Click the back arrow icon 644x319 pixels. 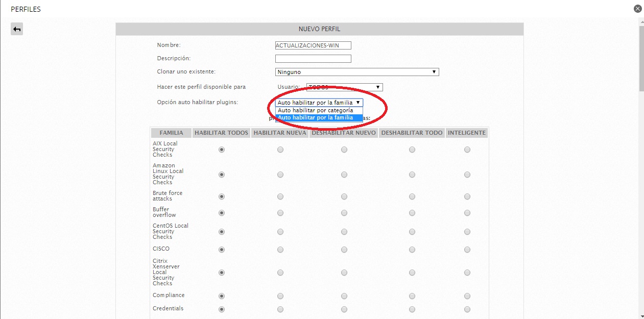[17, 29]
